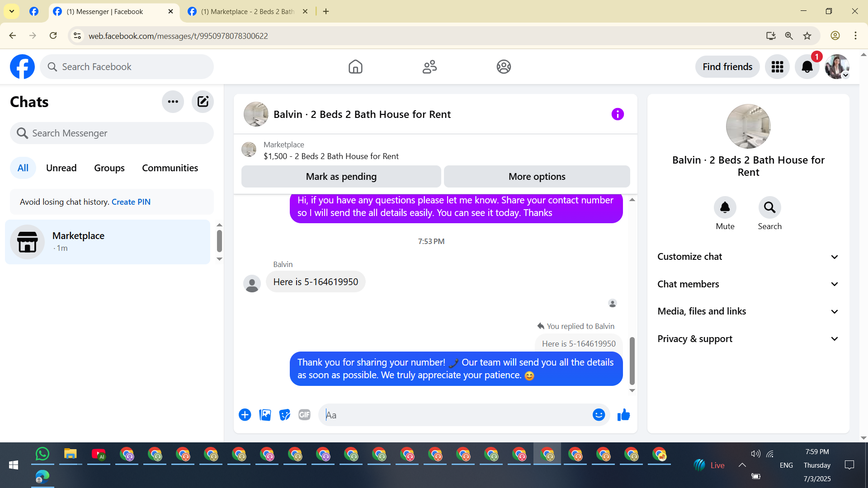
Task: Open Facebook notifications bell
Action: 807,67
